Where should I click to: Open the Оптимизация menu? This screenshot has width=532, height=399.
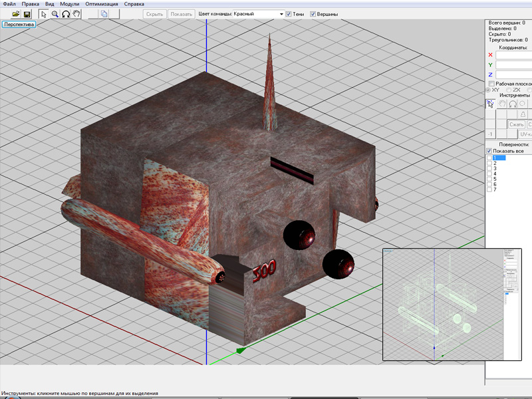(x=102, y=4)
